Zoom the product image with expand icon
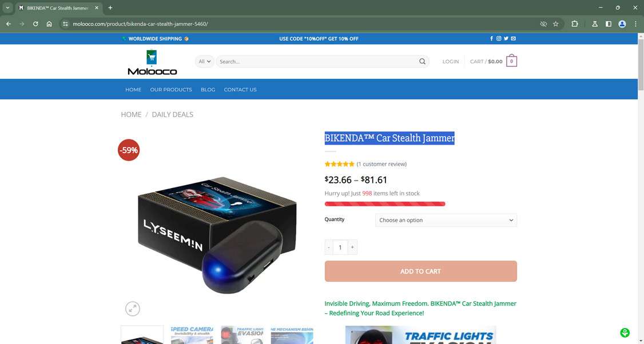Viewport: 644px width, 344px height. (133, 309)
